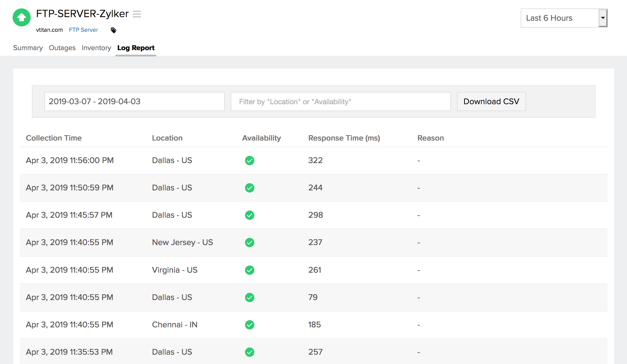Screen dimensions: 627x364
Task: Click green checkmark in Chennai row
Action: point(249,325)
